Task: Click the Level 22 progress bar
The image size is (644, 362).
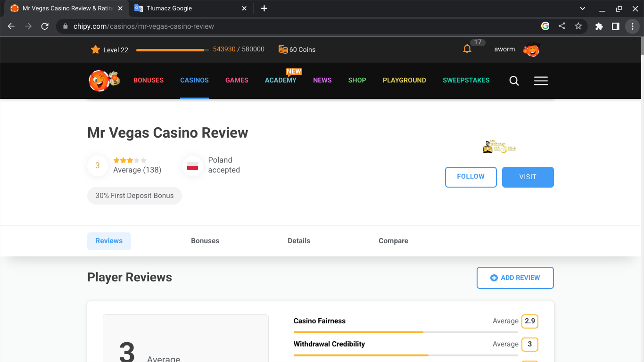Action: pyautogui.click(x=172, y=50)
